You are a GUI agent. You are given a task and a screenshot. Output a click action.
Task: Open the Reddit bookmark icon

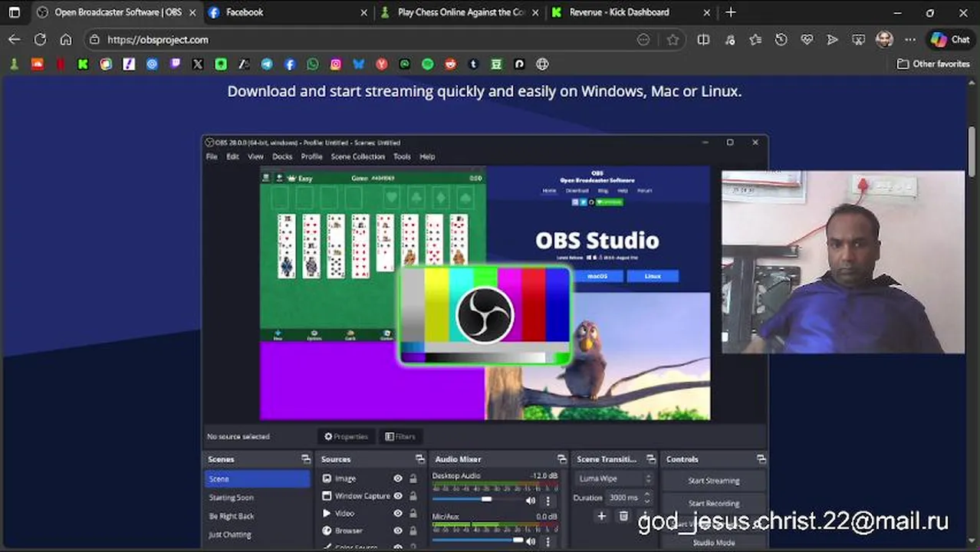click(451, 64)
